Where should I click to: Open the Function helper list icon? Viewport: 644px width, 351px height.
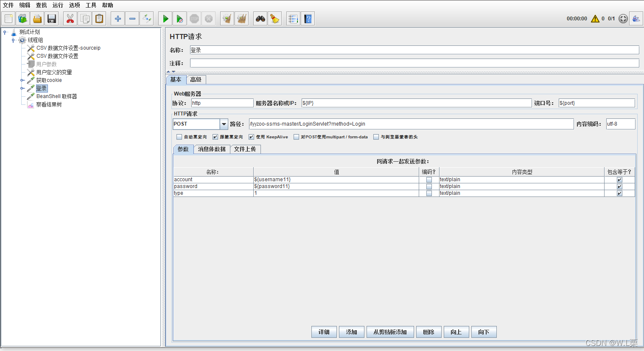click(x=293, y=19)
